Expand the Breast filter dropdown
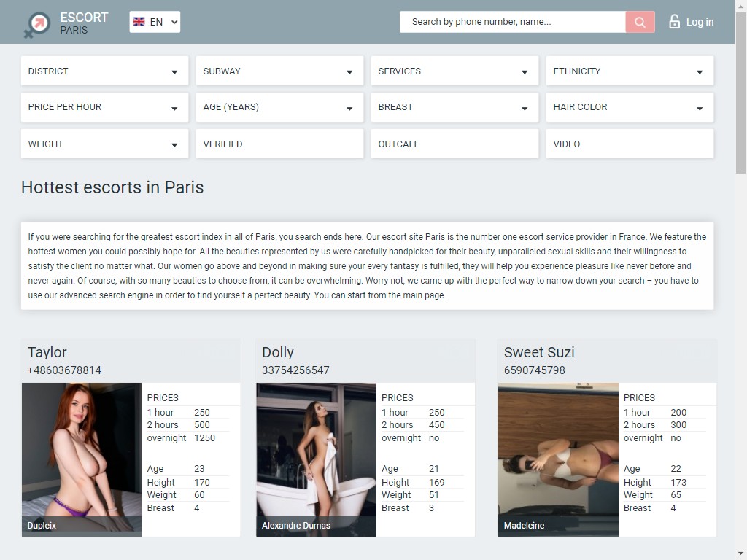747x560 pixels. pyautogui.click(x=454, y=107)
